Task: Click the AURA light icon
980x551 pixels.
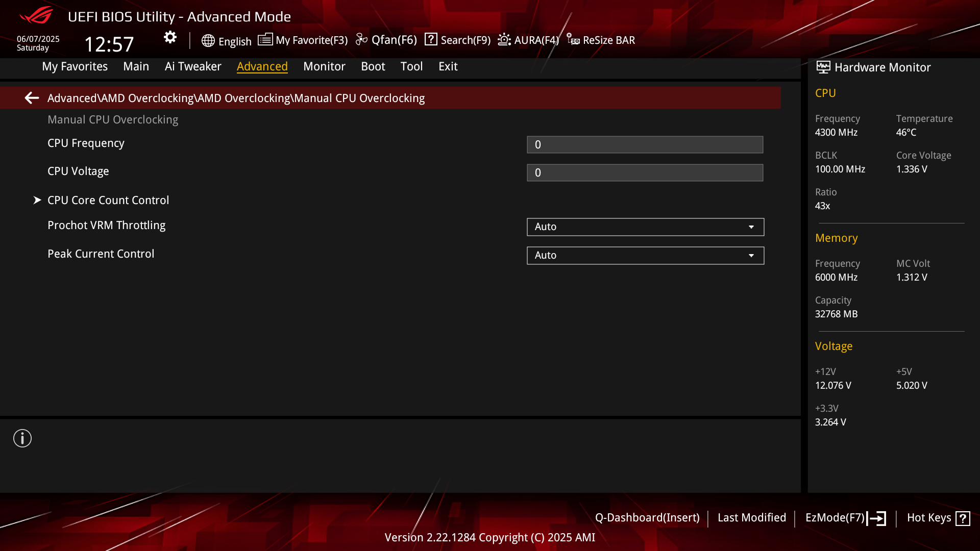Action: pyautogui.click(x=504, y=40)
